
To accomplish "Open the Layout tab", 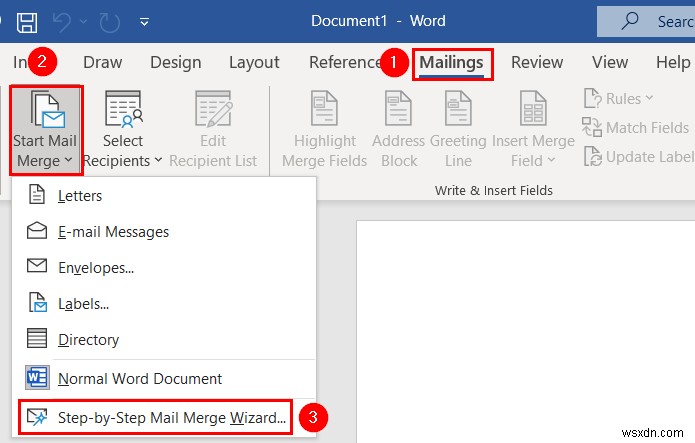I will tap(254, 63).
